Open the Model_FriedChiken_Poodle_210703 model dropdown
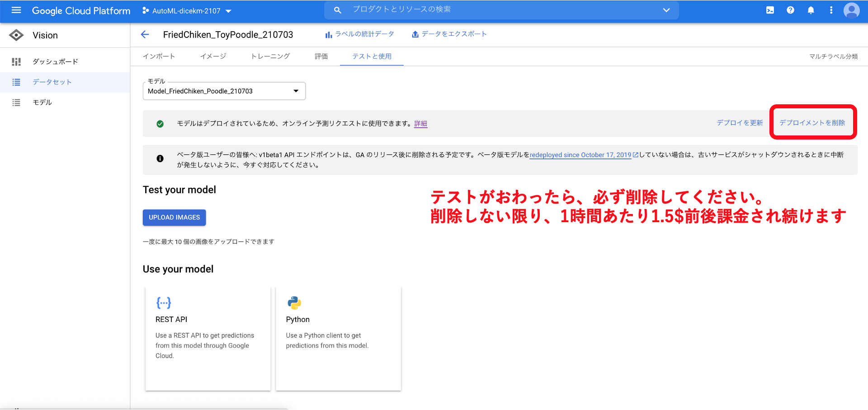Viewport: 868px width, 410px height. [x=224, y=91]
